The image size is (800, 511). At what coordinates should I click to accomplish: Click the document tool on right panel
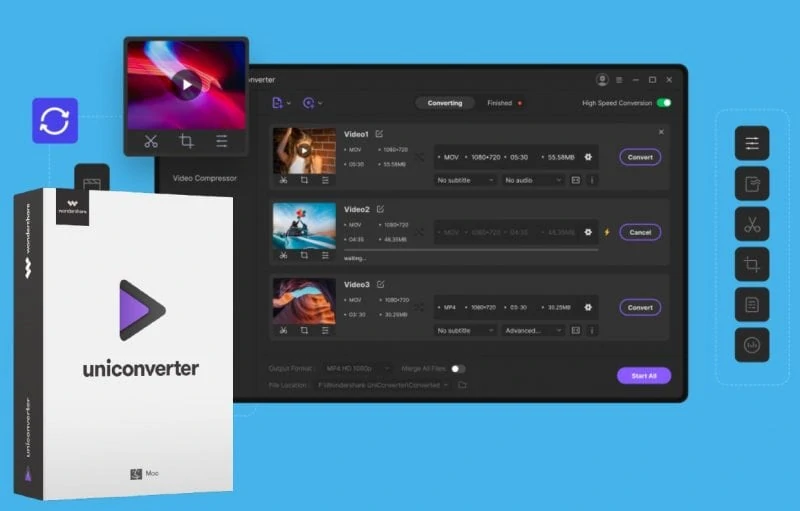point(752,304)
